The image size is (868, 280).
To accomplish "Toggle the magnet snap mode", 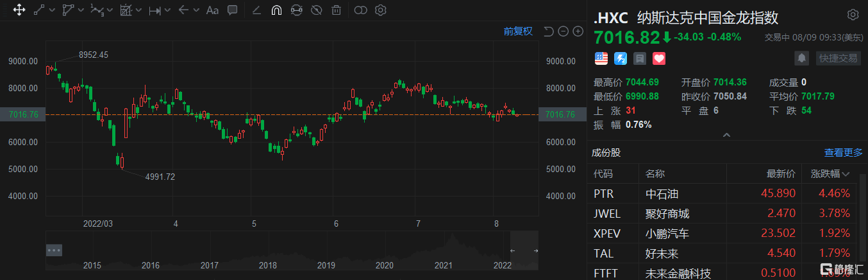I will click(276, 10).
